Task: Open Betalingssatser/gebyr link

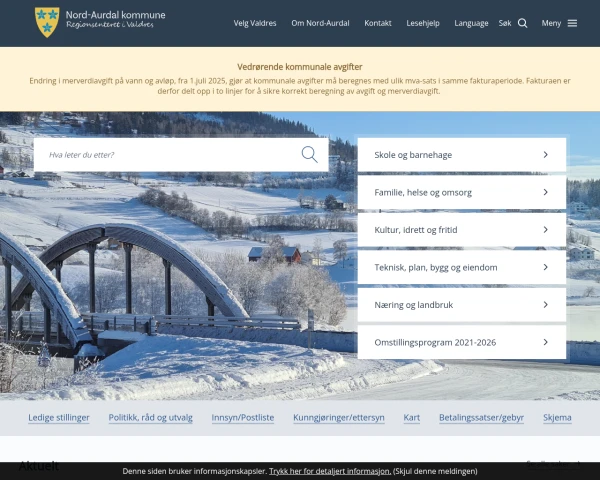Action: [481, 418]
